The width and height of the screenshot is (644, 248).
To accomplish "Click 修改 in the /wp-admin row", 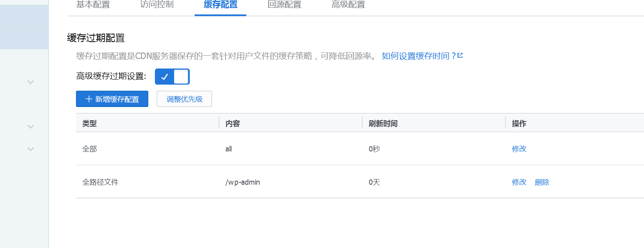I will point(519,182).
